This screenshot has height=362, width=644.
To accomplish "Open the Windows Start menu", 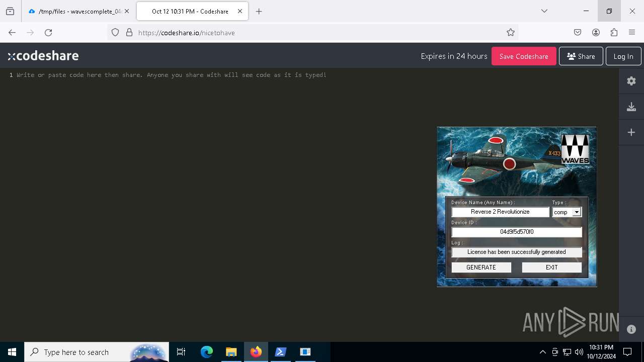I will [12, 352].
